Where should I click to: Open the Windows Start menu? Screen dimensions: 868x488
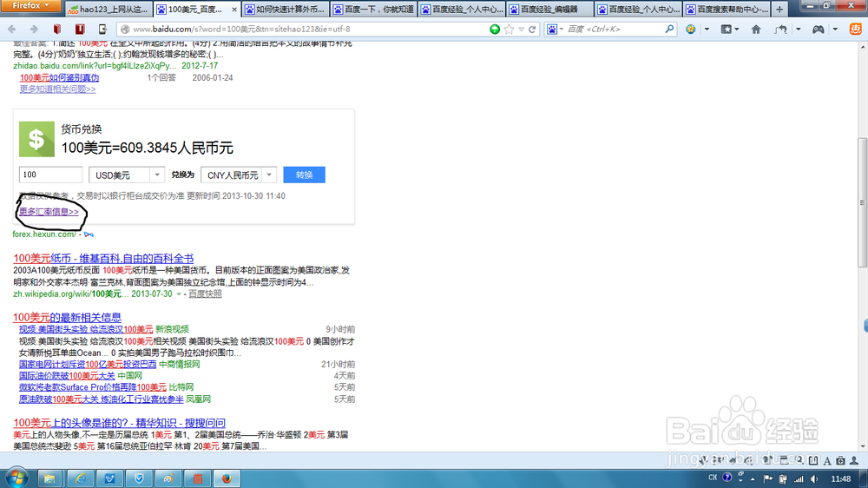16,478
